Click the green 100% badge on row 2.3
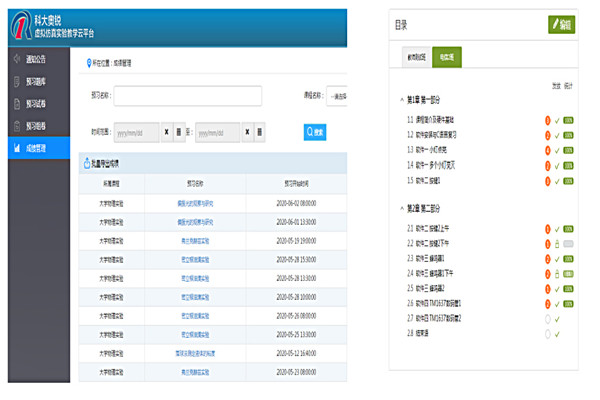Image resolution: width=600 pixels, height=400 pixels. point(568,259)
